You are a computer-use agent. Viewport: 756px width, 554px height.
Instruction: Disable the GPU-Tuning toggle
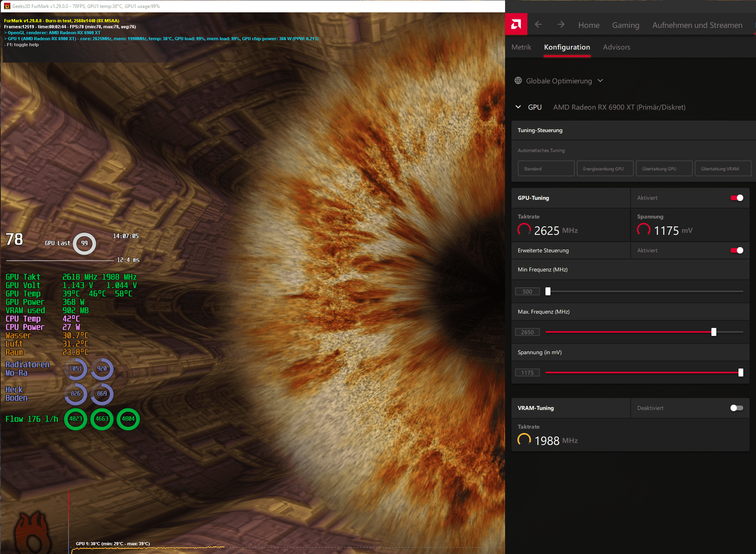pyautogui.click(x=737, y=198)
